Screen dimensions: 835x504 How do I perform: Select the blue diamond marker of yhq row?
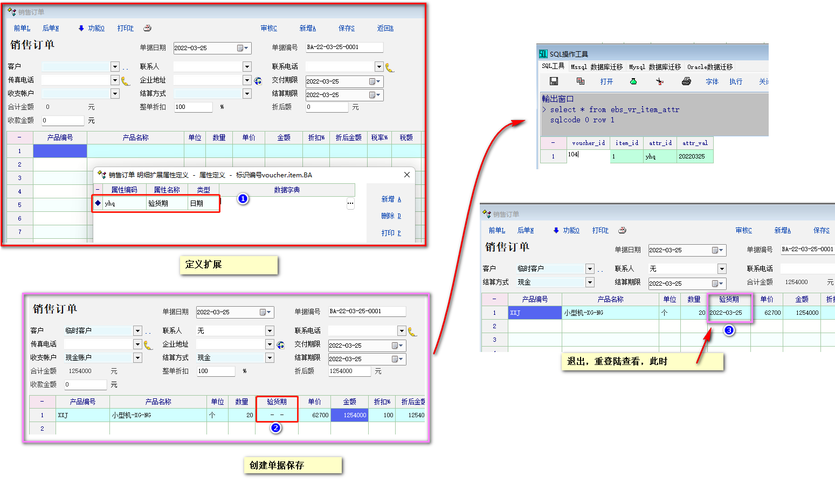pos(98,203)
